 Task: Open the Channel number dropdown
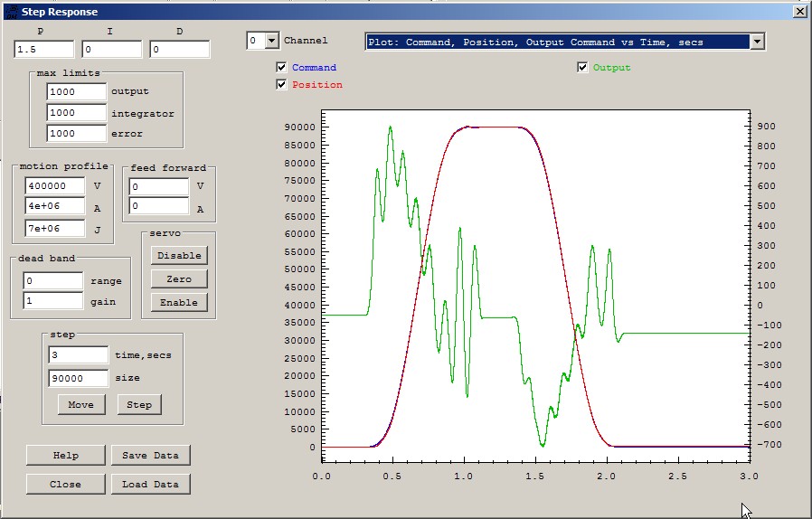[x=270, y=41]
